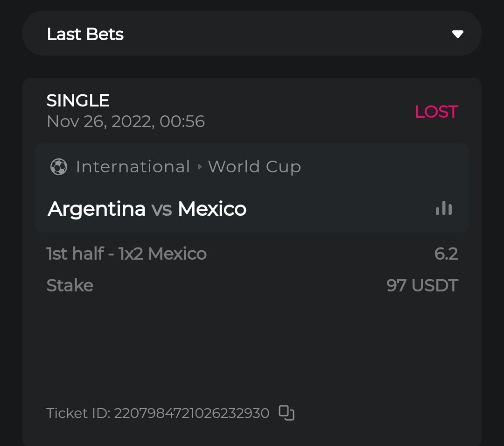Image resolution: width=504 pixels, height=446 pixels.
Task: Open match statistics bar chart icon
Action: pyautogui.click(x=443, y=208)
